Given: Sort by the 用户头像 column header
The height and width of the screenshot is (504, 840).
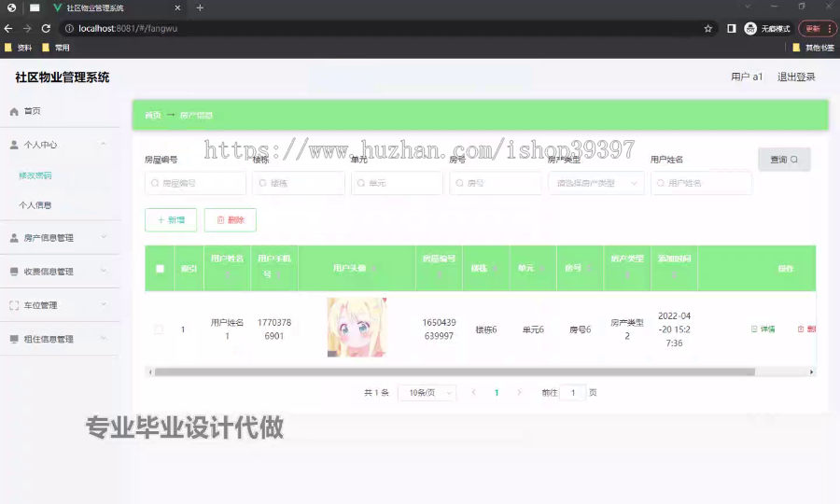Looking at the screenshot, I should click(x=357, y=269).
